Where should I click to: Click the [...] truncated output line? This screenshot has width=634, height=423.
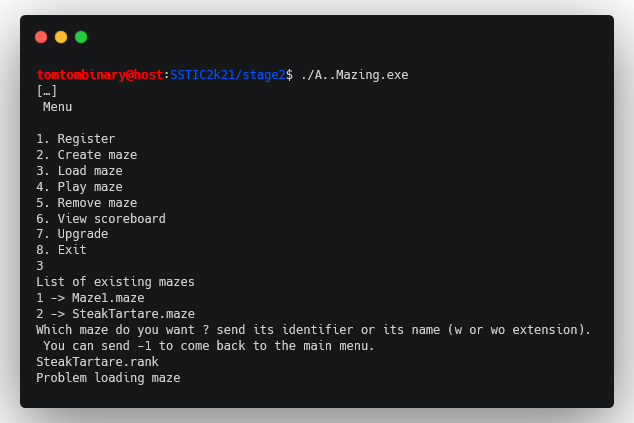(x=47, y=91)
